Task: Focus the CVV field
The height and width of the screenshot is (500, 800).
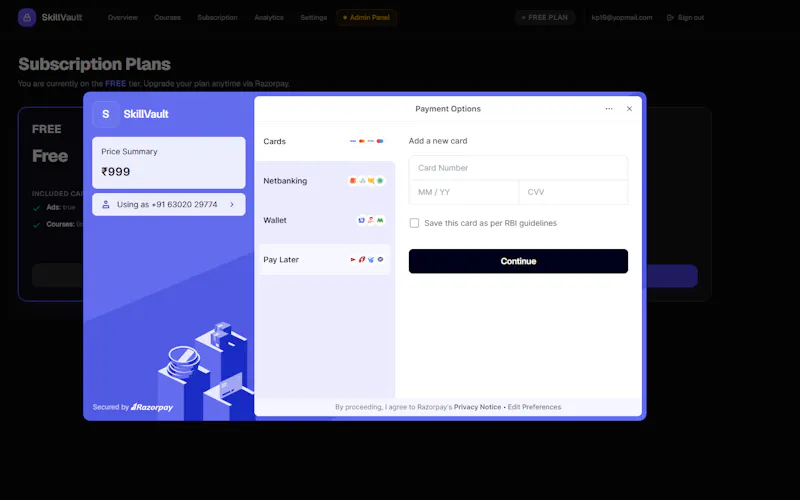Action: pyautogui.click(x=573, y=192)
